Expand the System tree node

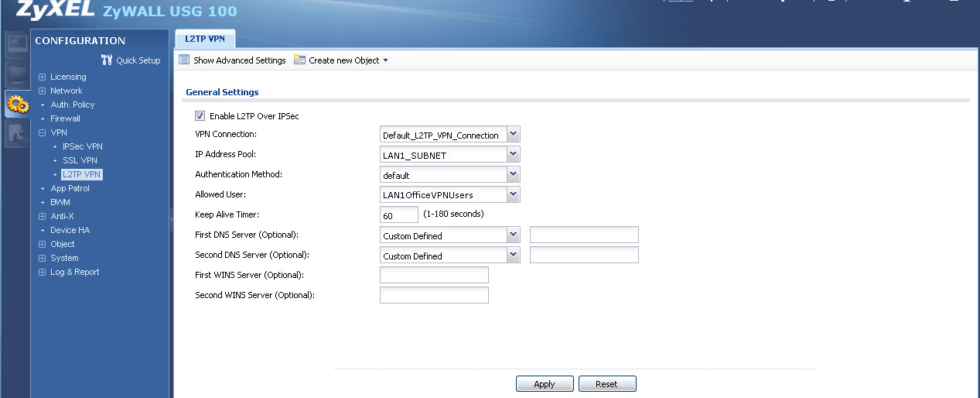click(x=43, y=258)
